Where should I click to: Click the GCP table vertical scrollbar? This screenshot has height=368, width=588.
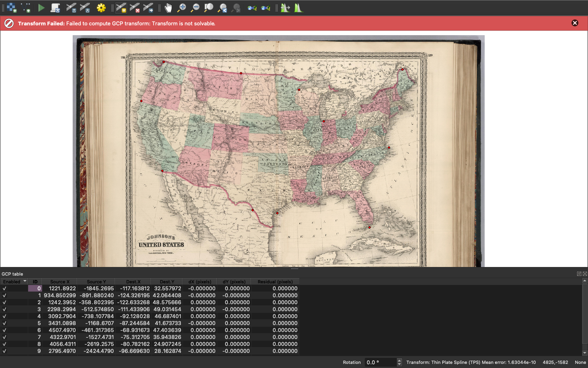(x=585, y=314)
